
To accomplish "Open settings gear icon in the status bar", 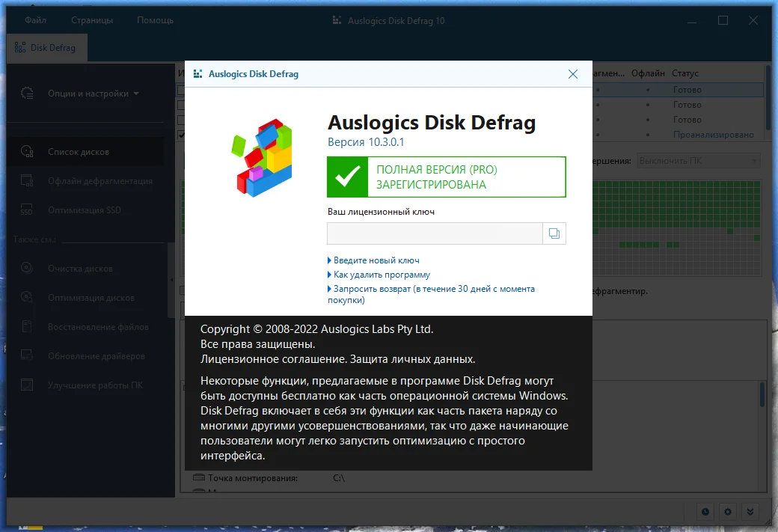I will (727, 512).
